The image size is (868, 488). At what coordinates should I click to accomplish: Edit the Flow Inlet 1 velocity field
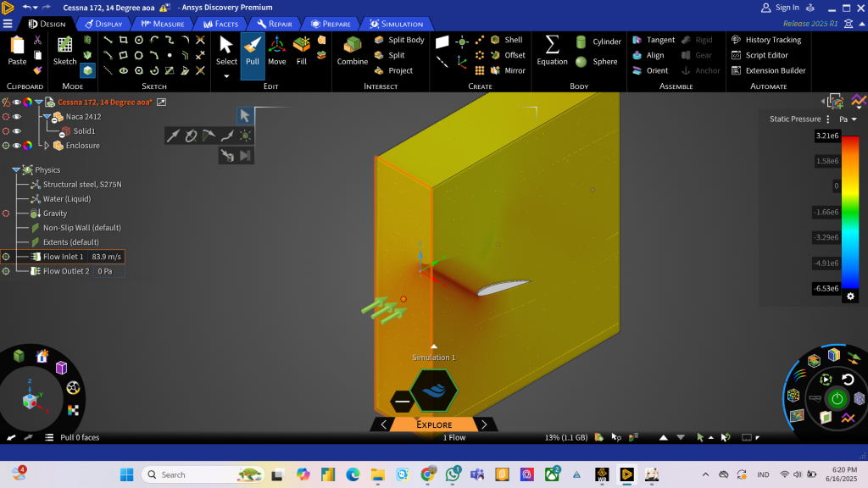[106, 257]
